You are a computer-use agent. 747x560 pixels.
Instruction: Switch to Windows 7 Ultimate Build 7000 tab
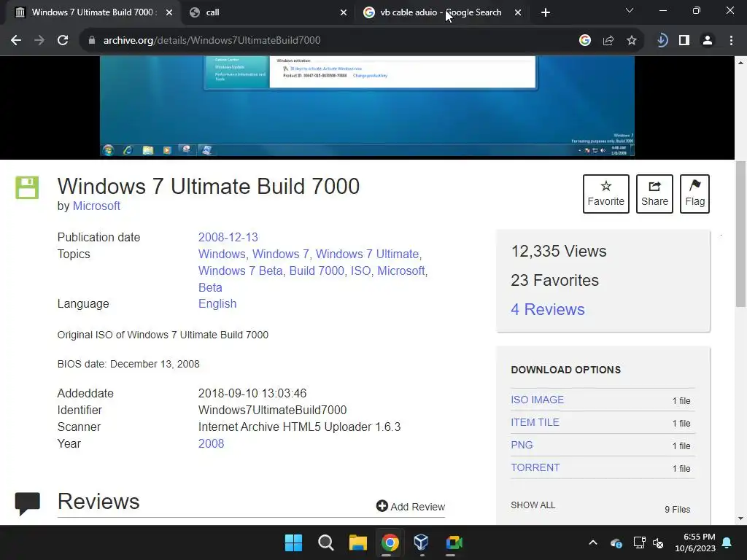click(x=90, y=12)
